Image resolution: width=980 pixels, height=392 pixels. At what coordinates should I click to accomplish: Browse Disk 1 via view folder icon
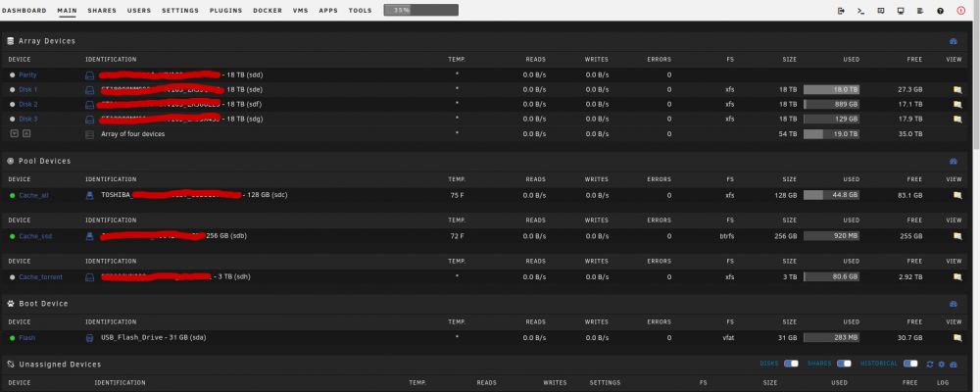[956, 89]
